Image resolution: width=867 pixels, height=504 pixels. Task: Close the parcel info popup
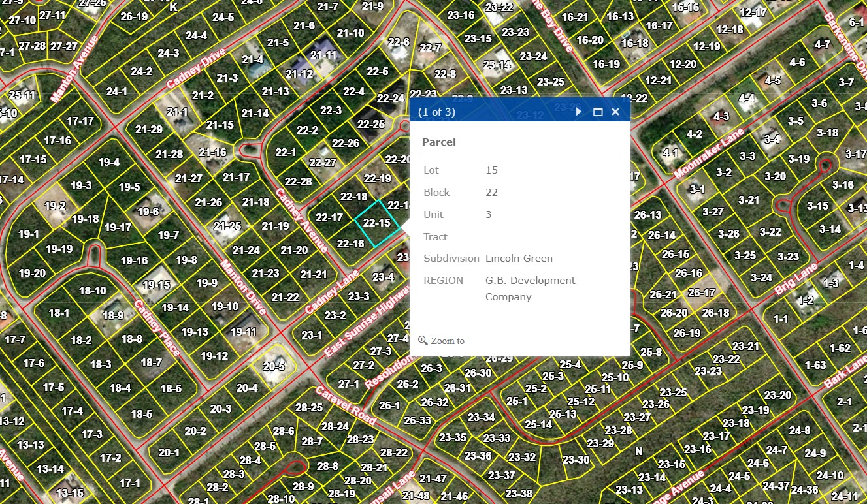[x=615, y=112]
